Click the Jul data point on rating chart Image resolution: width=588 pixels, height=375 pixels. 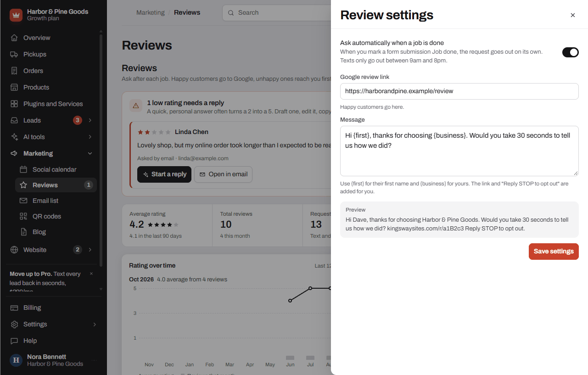pos(310,288)
